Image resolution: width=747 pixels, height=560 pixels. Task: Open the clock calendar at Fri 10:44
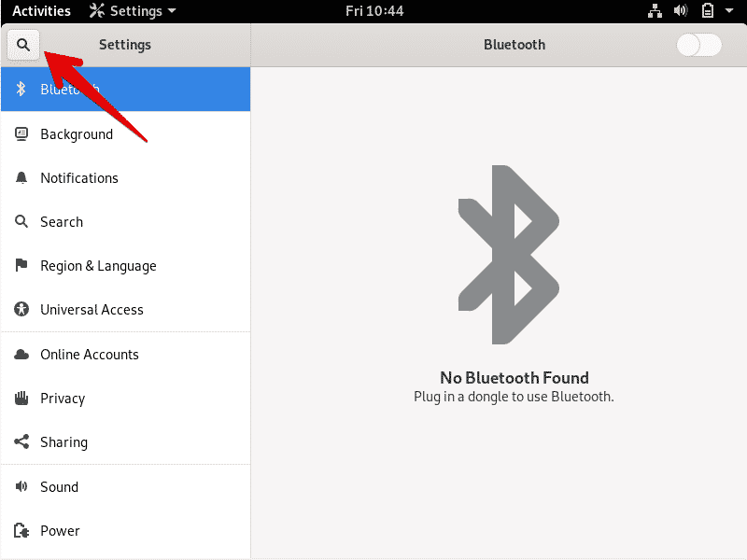click(x=373, y=11)
